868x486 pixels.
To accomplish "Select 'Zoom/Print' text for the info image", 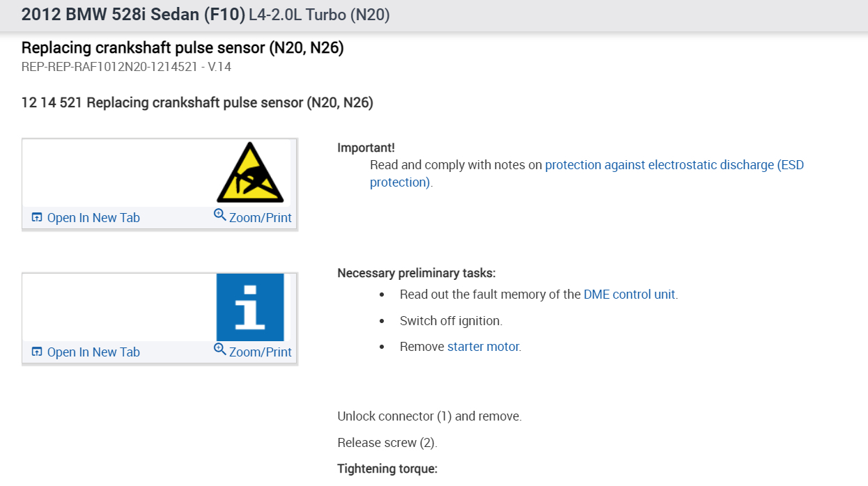I will 261,352.
